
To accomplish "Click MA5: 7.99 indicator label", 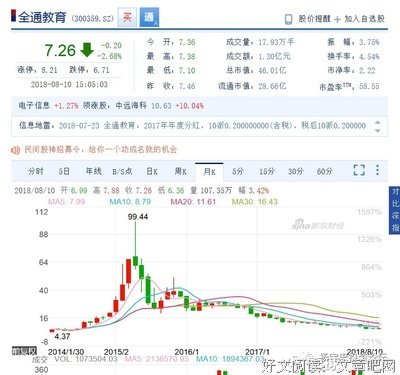I will 67,202.
